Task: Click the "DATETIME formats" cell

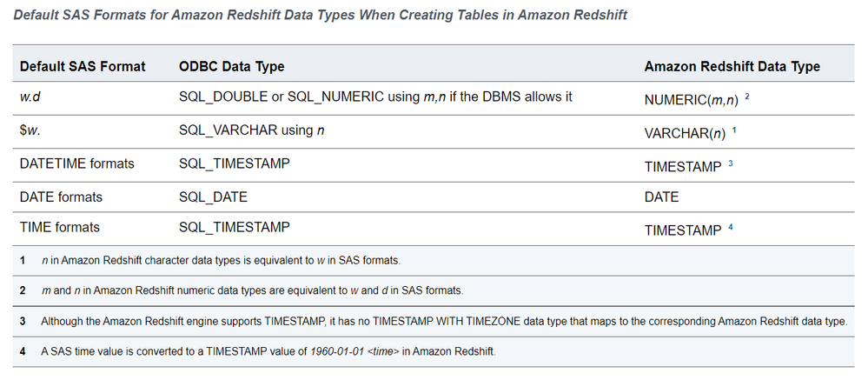Action: (76, 163)
